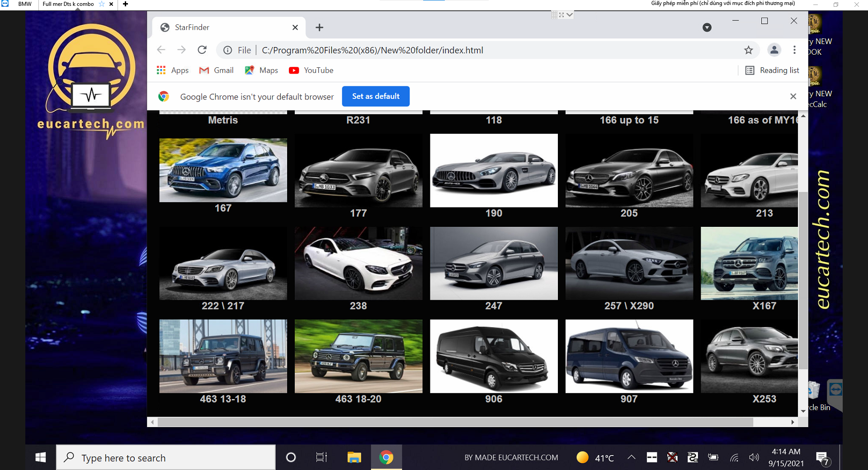
Task: Open a new Chrome tab
Action: click(x=320, y=28)
